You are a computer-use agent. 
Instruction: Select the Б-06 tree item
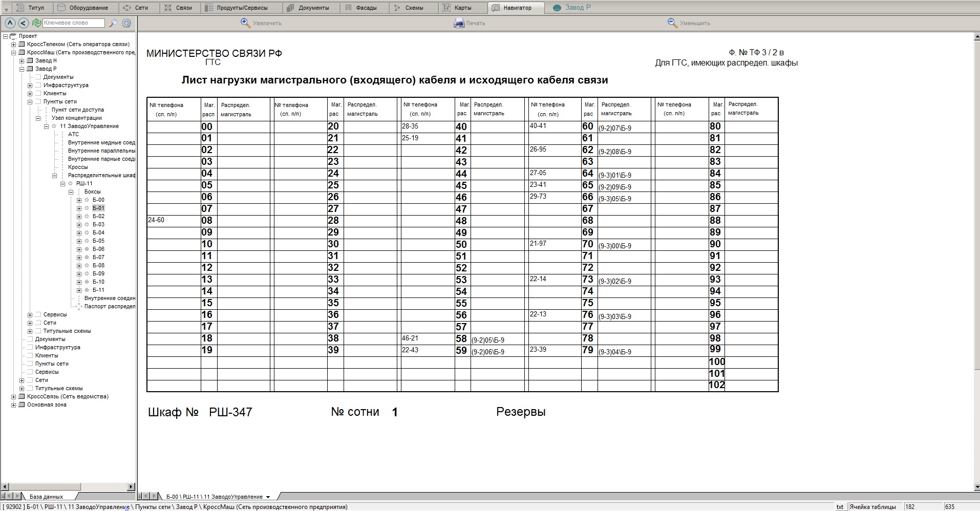pos(98,249)
